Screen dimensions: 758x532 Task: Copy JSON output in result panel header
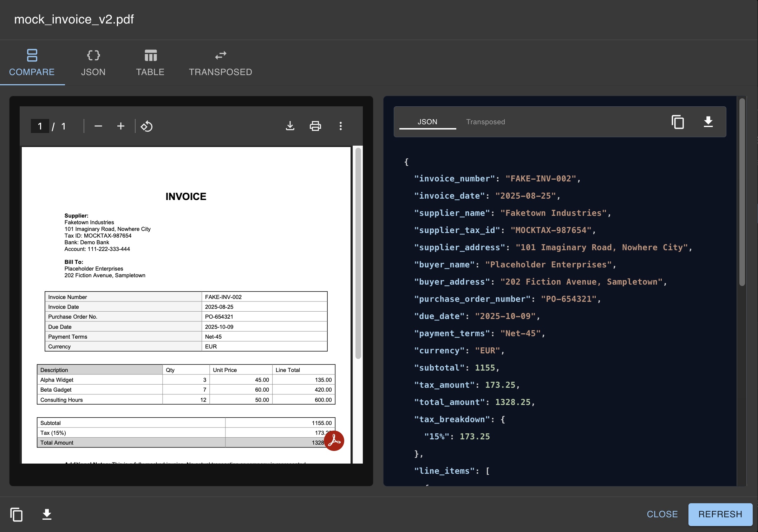[x=678, y=122]
